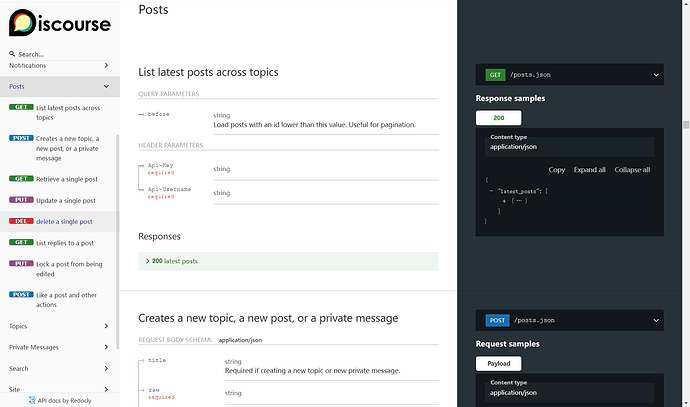Image resolution: width=690 pixels, height=407 pixels.
Task: Open 'delete a single post' sidebar entry
Action: 59,221
